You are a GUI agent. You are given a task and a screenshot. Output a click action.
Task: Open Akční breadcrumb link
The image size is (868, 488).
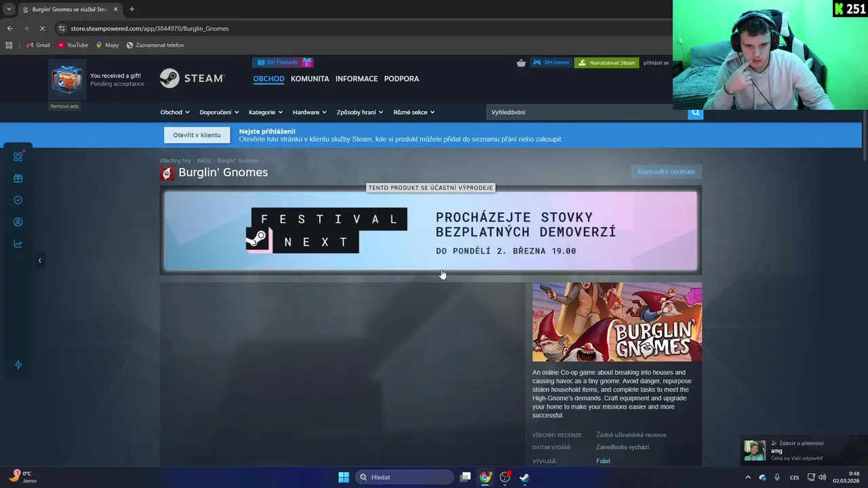[x=204, y=161]
